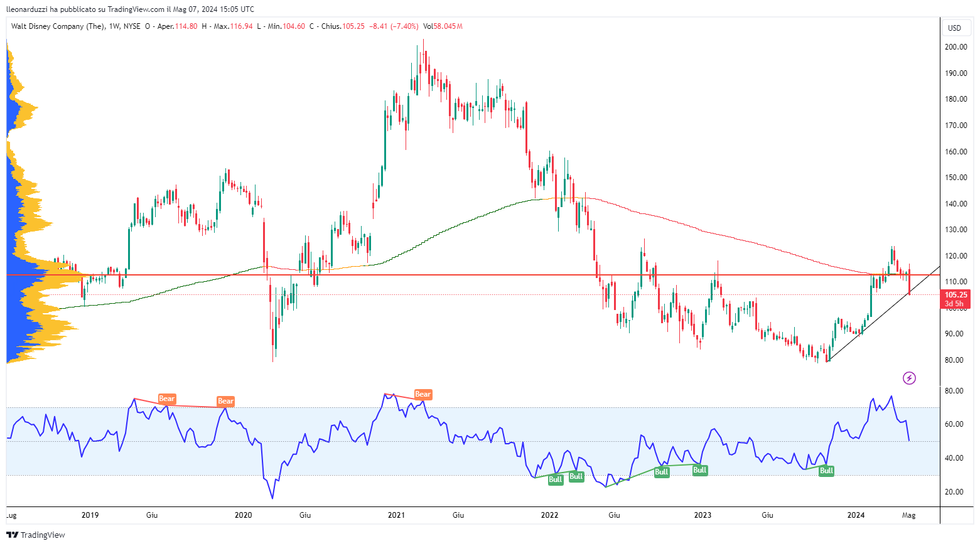The width and height of the screenshot is (980, 546).
Task: Click 180.00 on the price scale
Action: pyautogui.click(x=956, y=99)
